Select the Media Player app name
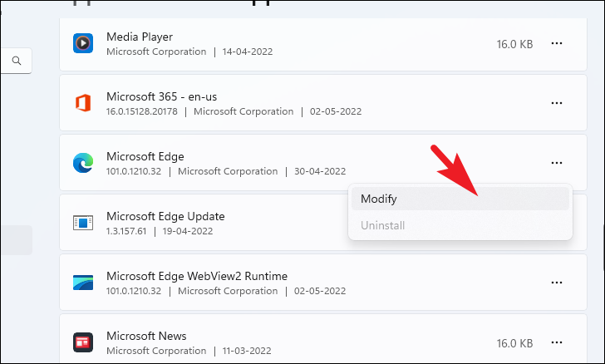 140,37
